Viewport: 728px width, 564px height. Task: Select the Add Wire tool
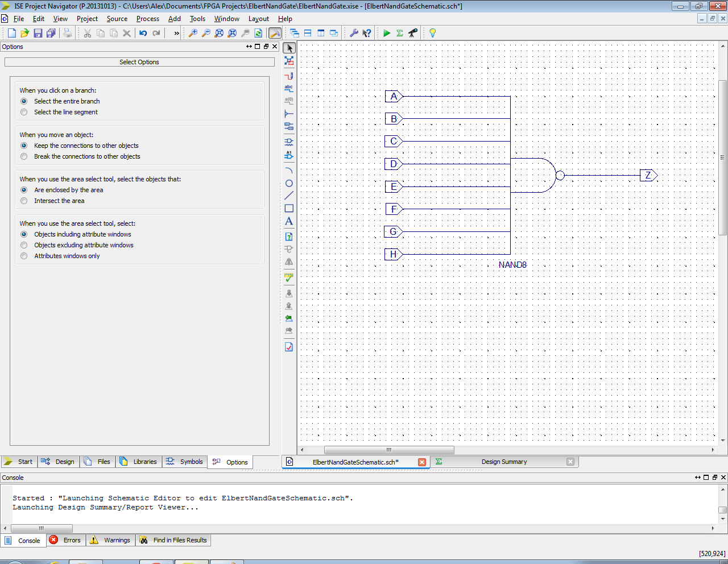(289, 75)
